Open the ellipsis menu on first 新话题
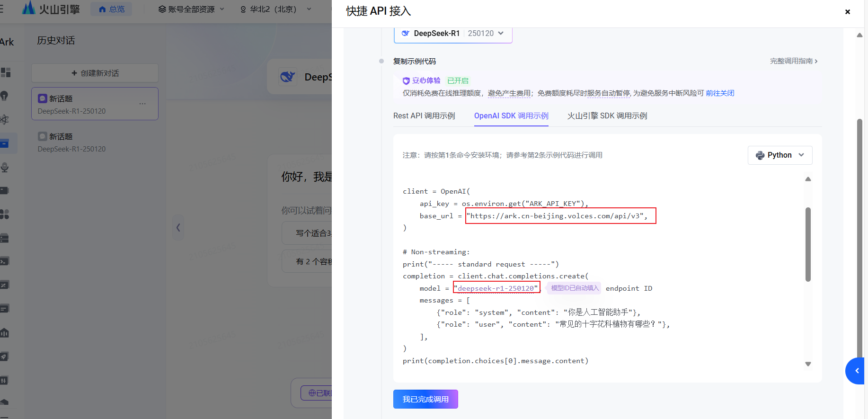The width and height of the screenshot is (868, 419). pos(142,104)
